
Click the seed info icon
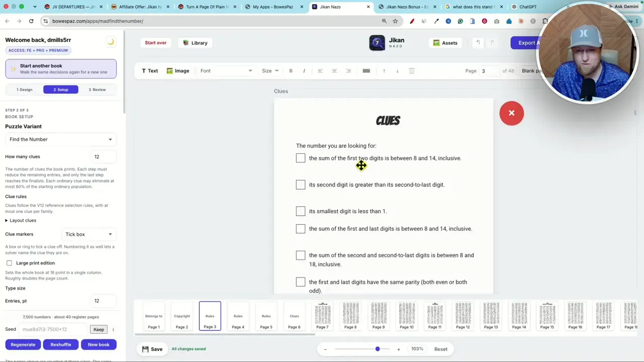113,330
